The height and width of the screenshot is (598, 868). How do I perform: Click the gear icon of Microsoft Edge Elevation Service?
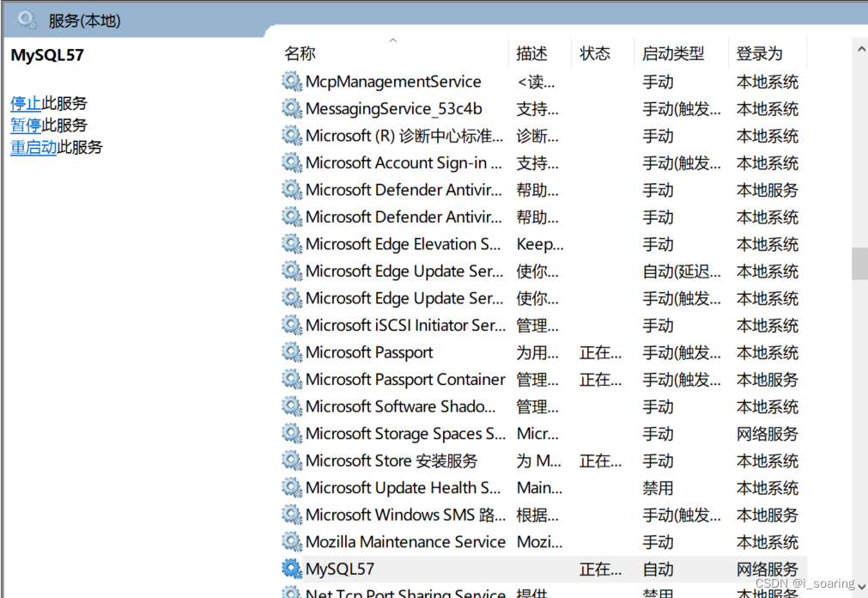(292, 244)
